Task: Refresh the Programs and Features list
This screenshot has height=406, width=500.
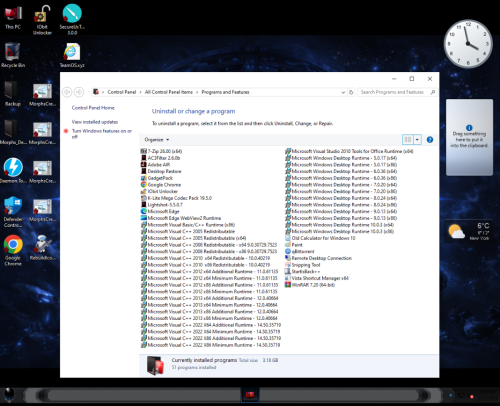Action: [351, 92]
